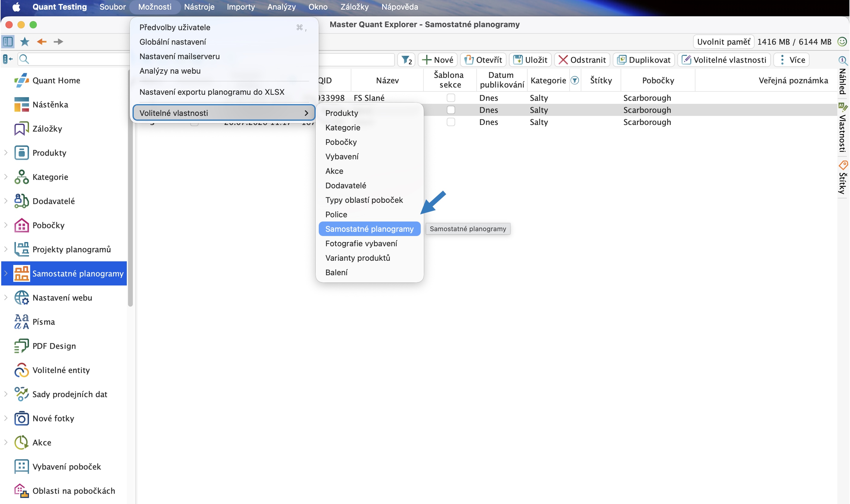Click the Kategorie column filter icon
Viewport: 850px width, 504px height.
(x=574, y=80)
